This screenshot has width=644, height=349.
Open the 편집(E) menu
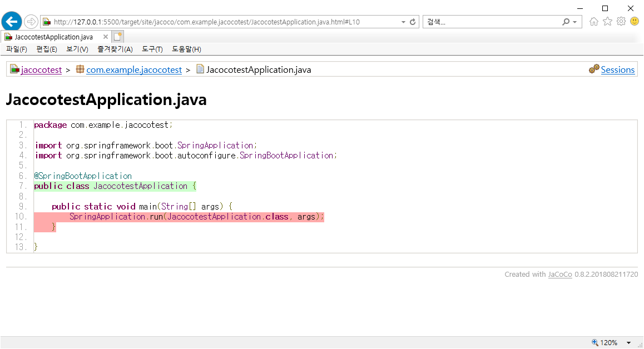pyautogui.click(x=46, y=49)
